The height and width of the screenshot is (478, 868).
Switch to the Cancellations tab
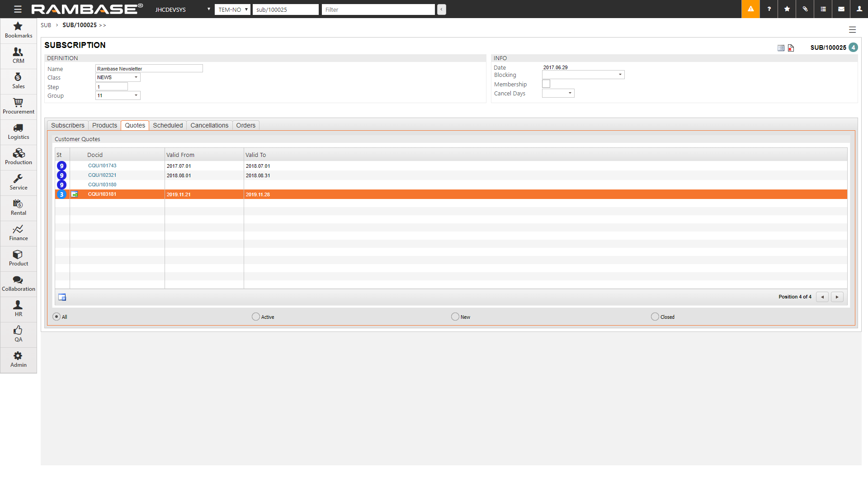tap(209, 125)
